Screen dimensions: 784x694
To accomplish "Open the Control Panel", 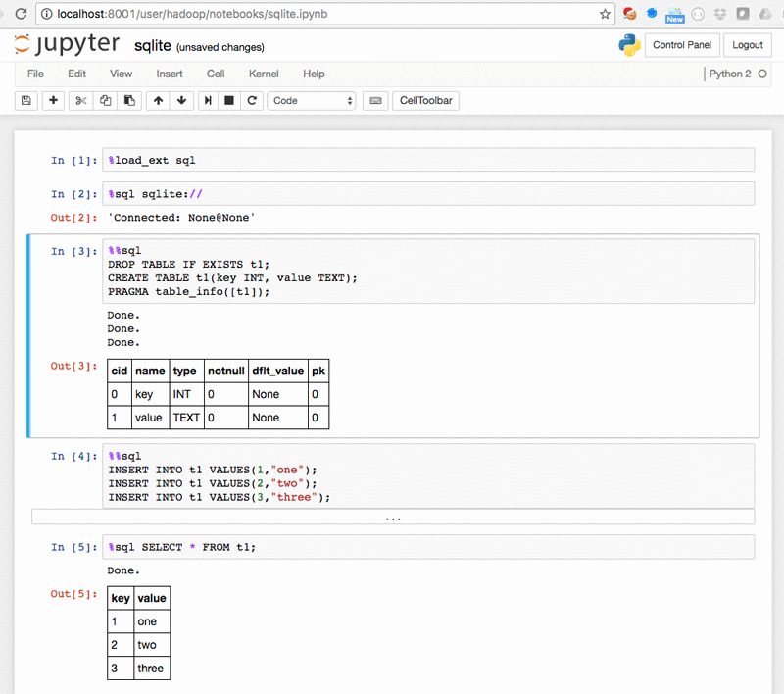I will pos(682,45).
